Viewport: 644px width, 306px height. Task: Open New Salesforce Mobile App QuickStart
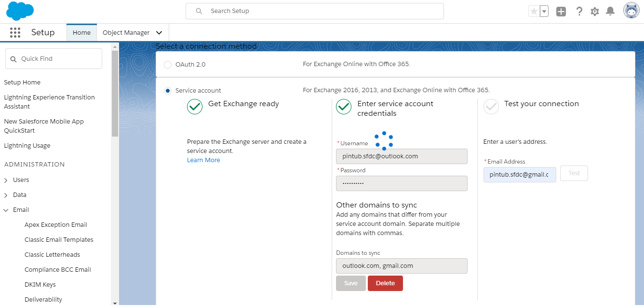(x=44, y=126)
